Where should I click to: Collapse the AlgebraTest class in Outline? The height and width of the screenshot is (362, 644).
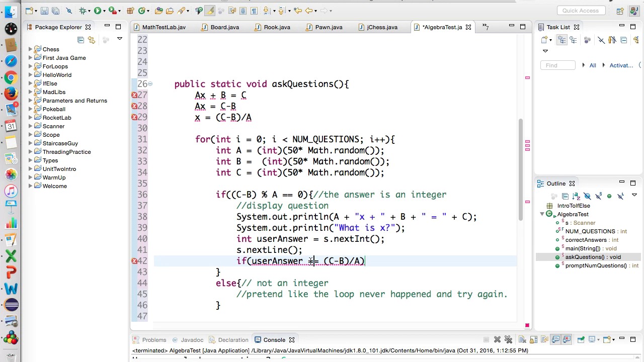542,214
